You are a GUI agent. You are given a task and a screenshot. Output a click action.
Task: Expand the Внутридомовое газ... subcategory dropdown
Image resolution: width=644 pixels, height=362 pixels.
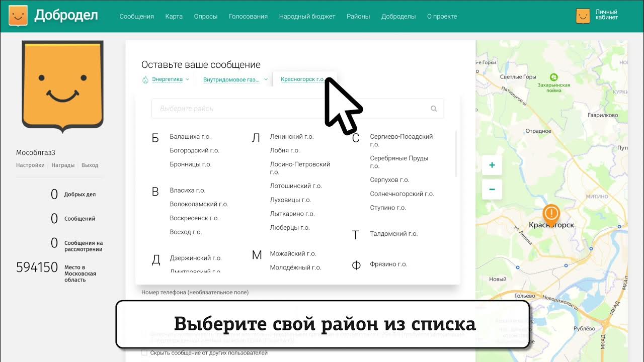click(x=235, y=79)
